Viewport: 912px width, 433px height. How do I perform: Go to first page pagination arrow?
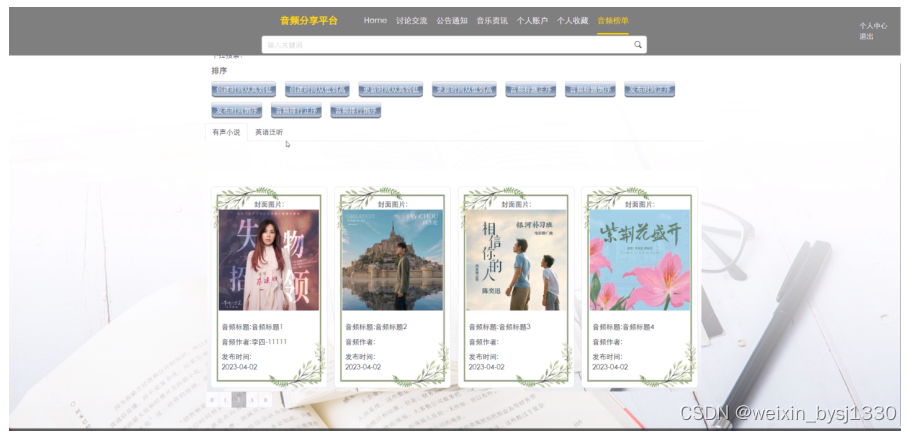click(x=212, y=400)
